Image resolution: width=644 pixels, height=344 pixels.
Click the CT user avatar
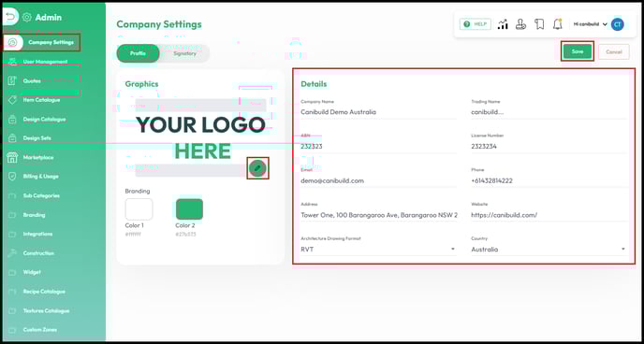click(x=617, y=24)
